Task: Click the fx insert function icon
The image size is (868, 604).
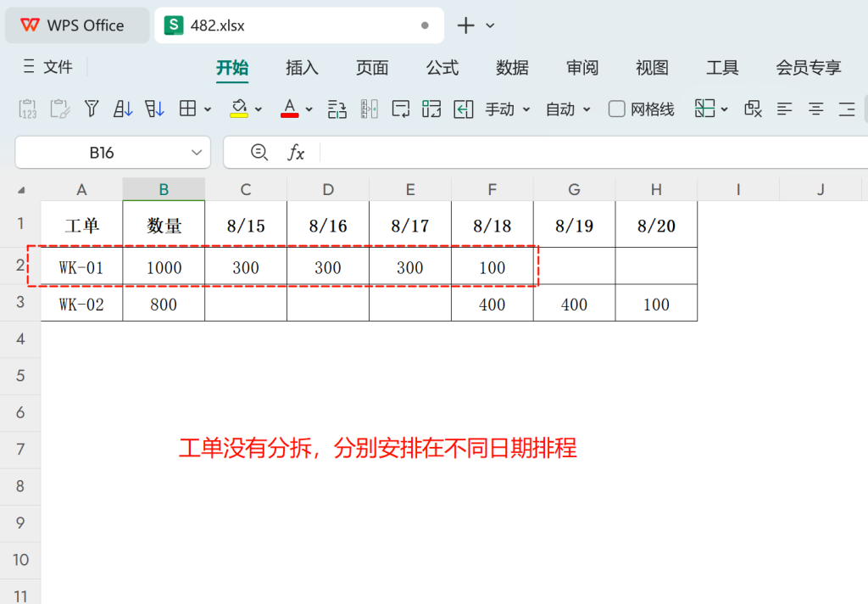Action: (296, 153)
